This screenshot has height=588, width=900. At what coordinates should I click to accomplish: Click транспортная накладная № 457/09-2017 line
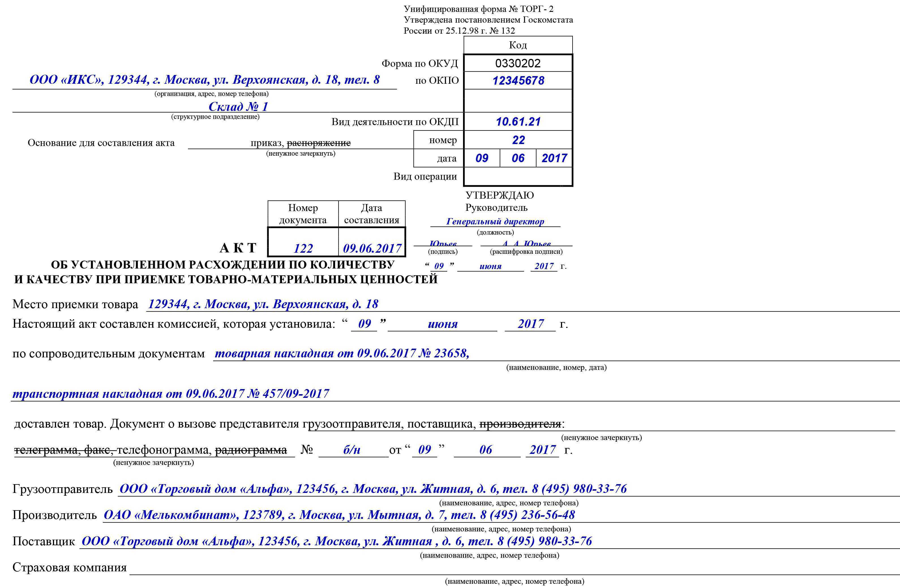pos(171,394)
